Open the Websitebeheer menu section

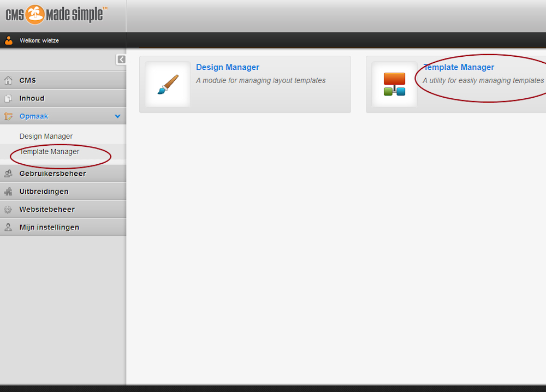pyautogui.click(x=47, y=209)
